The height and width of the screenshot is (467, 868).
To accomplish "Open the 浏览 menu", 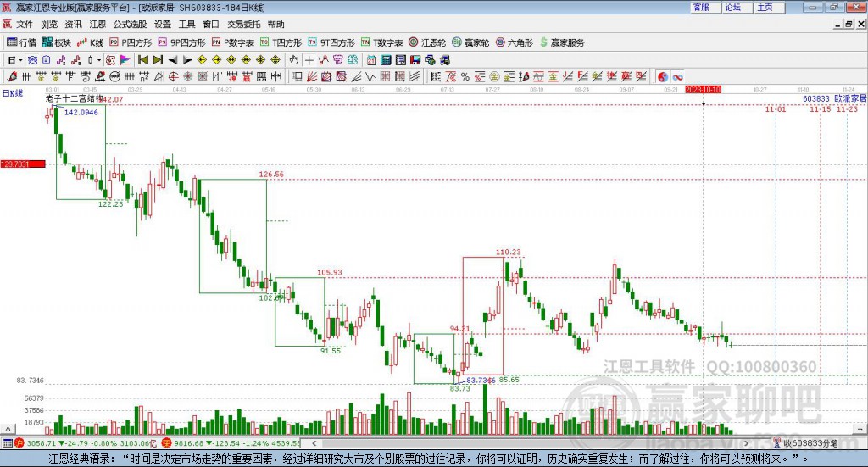I will (x=48, y=25).
